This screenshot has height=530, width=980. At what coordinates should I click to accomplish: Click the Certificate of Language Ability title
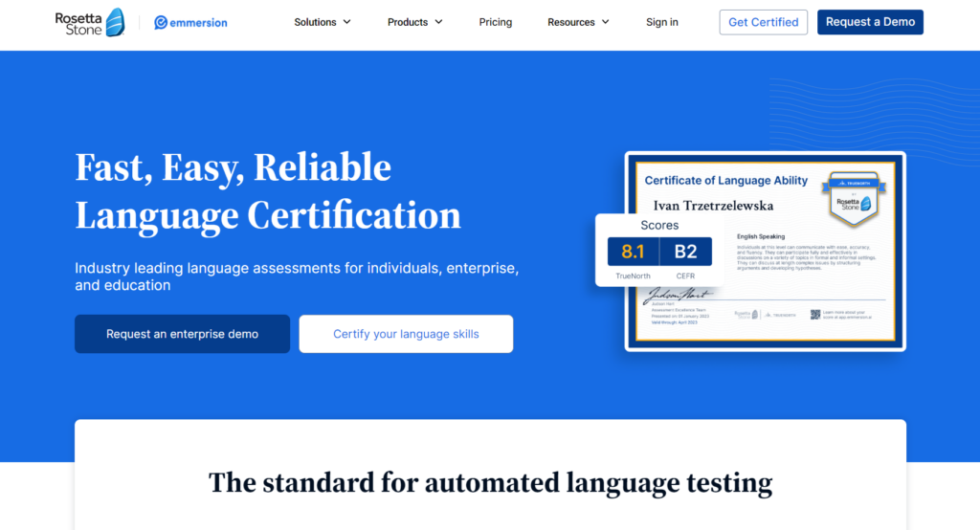tap(725, 181)
